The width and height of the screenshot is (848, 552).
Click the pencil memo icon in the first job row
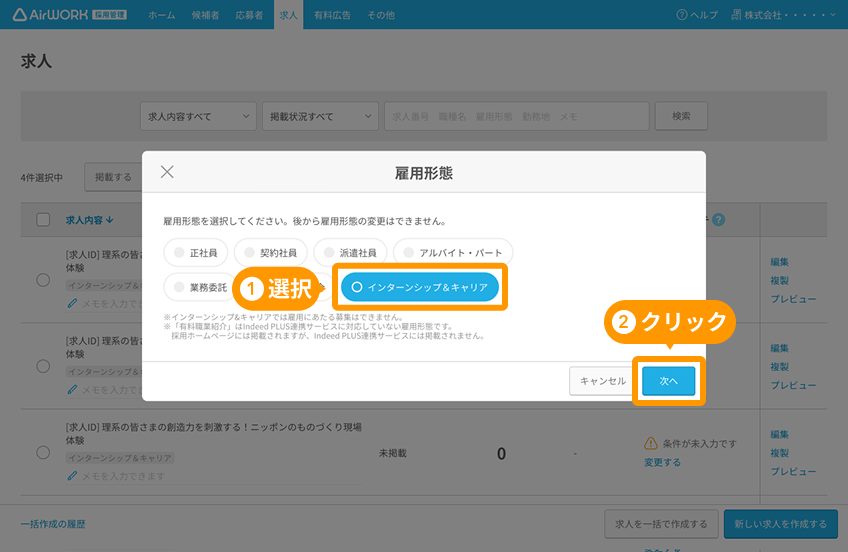coord(72,303)
